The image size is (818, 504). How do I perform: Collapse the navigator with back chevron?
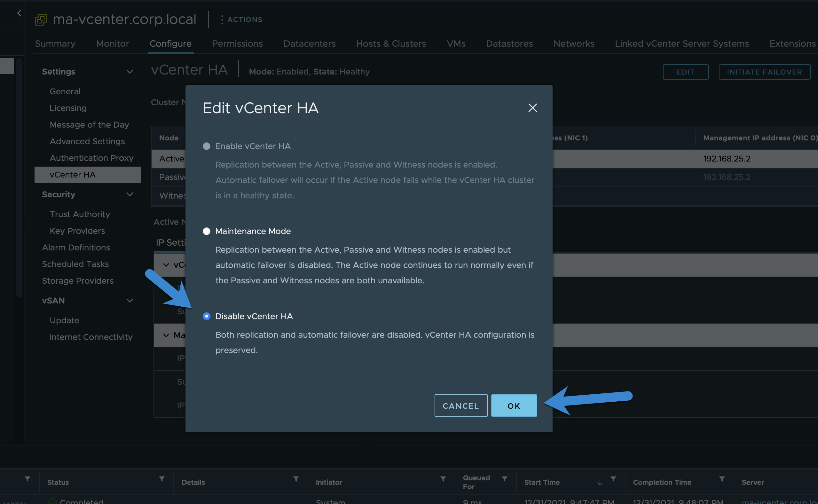point(19,13)
